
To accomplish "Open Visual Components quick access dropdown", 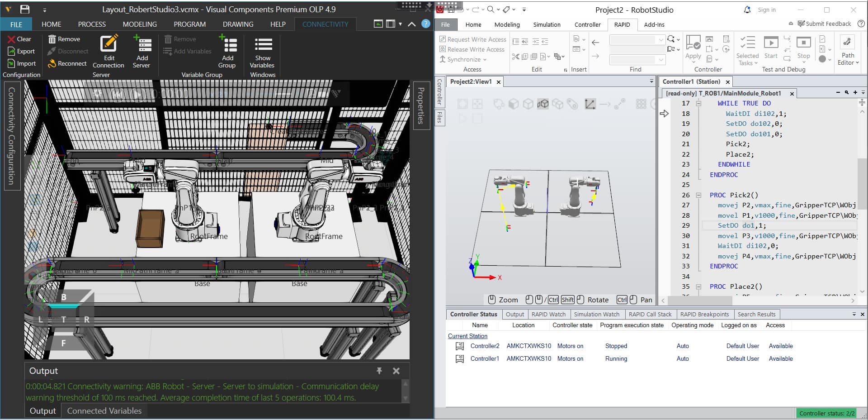I will [x=44, y=10].
